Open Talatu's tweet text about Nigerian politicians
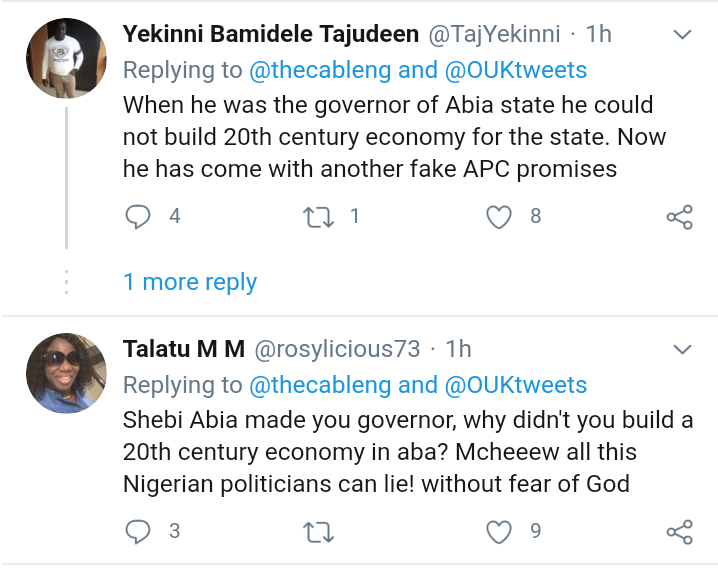Image resolution: width=718 pixels, height=570 pixels. click(408, 452)
